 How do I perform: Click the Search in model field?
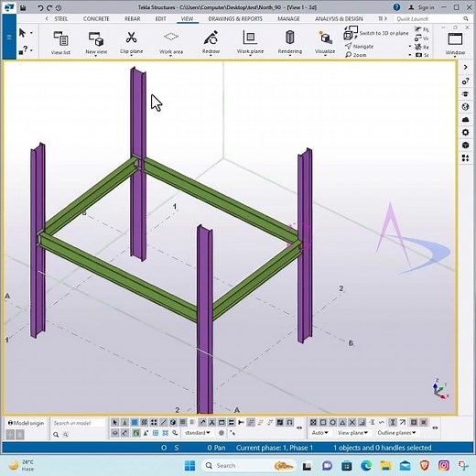(x=78, y=423)
